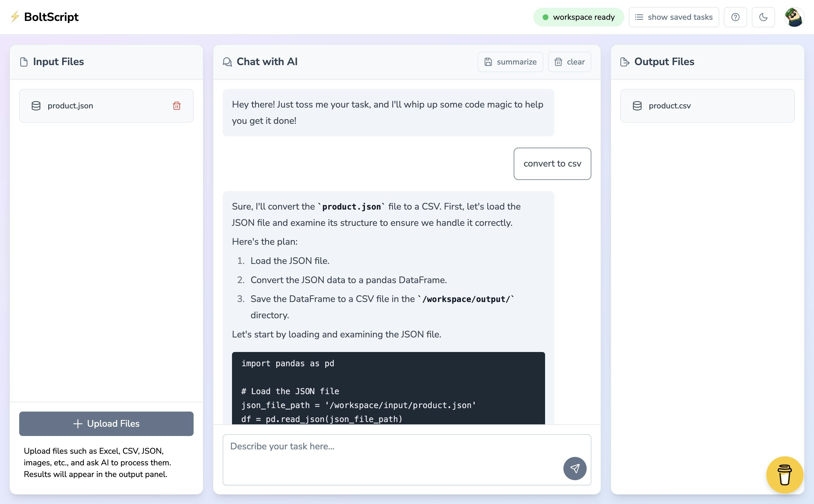Screen dimensions: 814x504
Task: Toggle dark mode with moon icon
Action: click(763, 17)
